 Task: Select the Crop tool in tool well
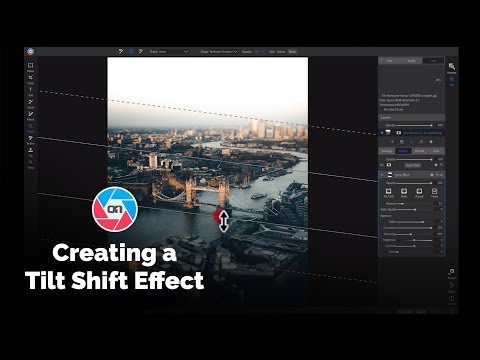[30, 79]
